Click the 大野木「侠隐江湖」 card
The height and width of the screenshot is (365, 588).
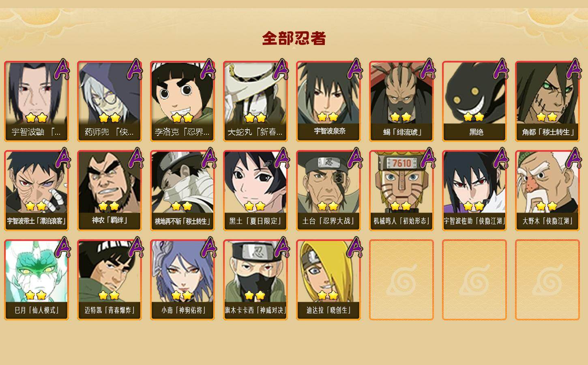point(547,190)
